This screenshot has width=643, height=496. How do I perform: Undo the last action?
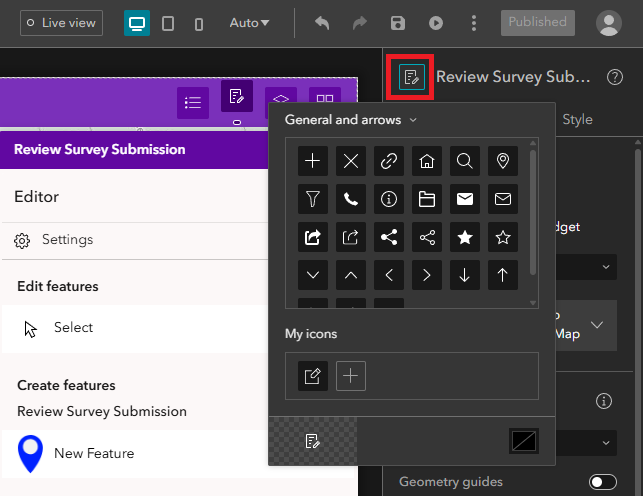pyautogui.click(x=322, y=23)
